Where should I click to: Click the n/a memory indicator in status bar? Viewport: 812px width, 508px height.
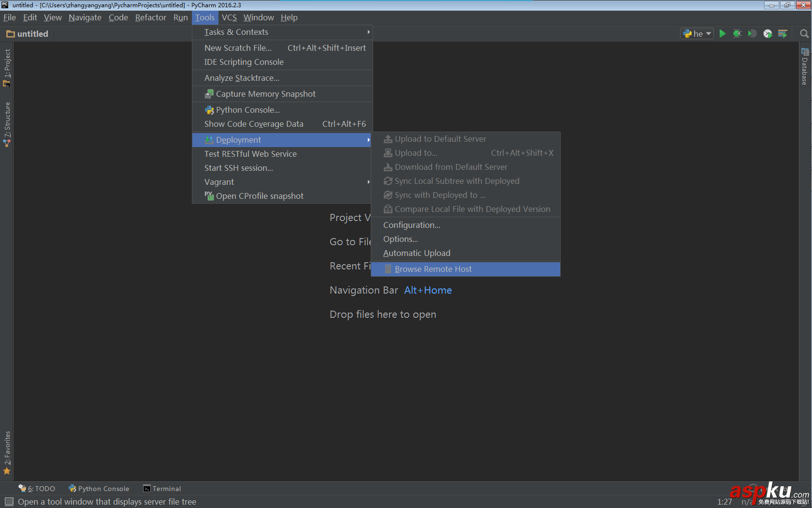point(747,502)
